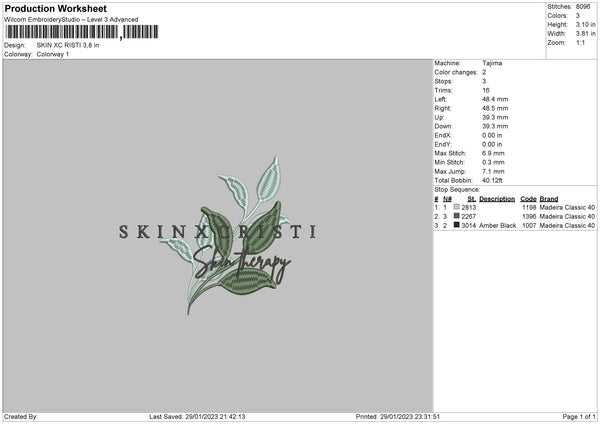
Task: Click the 'Created By:' footer label
Action: [21, 416]
